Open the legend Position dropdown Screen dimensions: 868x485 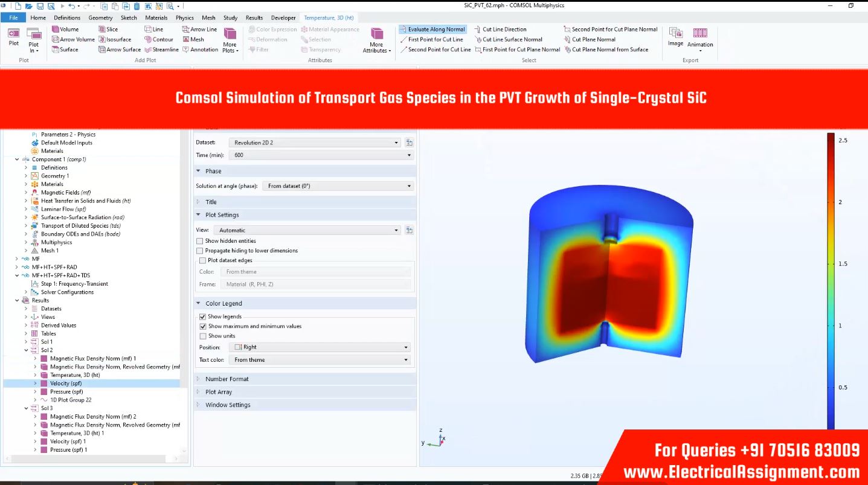click(320, 347)
